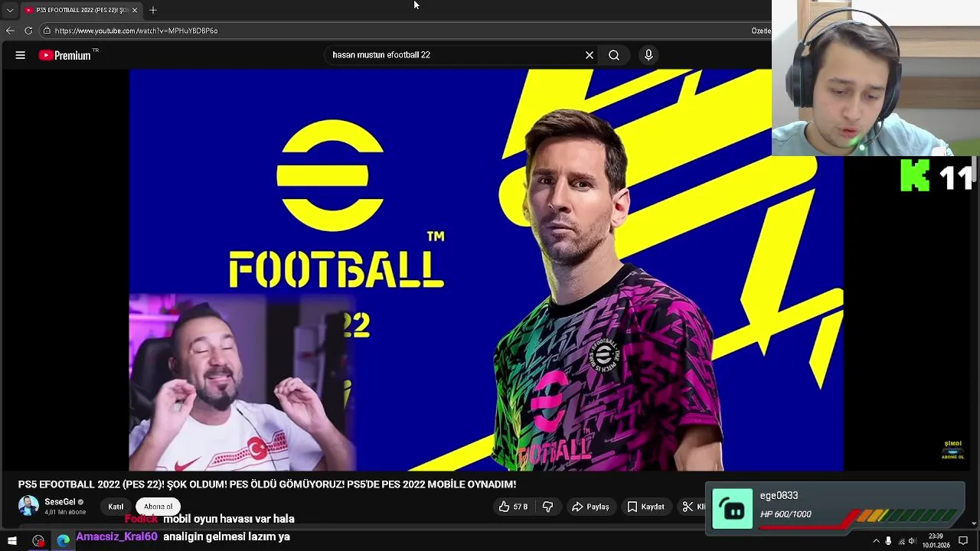The height and width of the screenshot is (551, 980).
Task: Open the YouTube hamburger guide menu
Action: pos(21,55)
